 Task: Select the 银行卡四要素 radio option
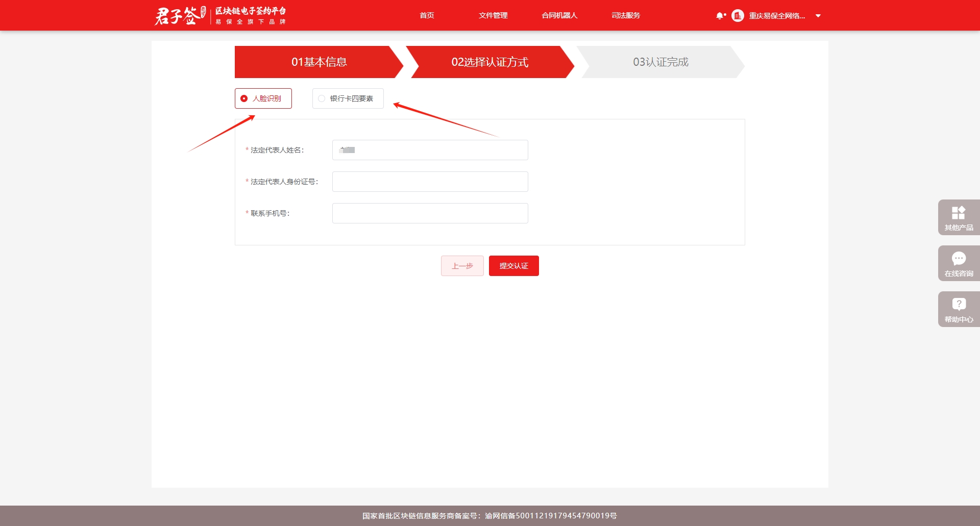pyautogui.click(x=322, y=98)
